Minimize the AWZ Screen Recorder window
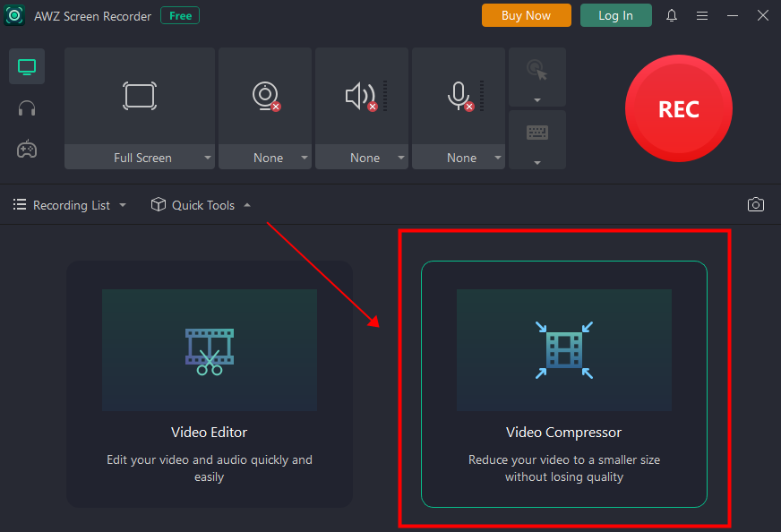Viewport: 781px width, 532px height. [733, 16]
